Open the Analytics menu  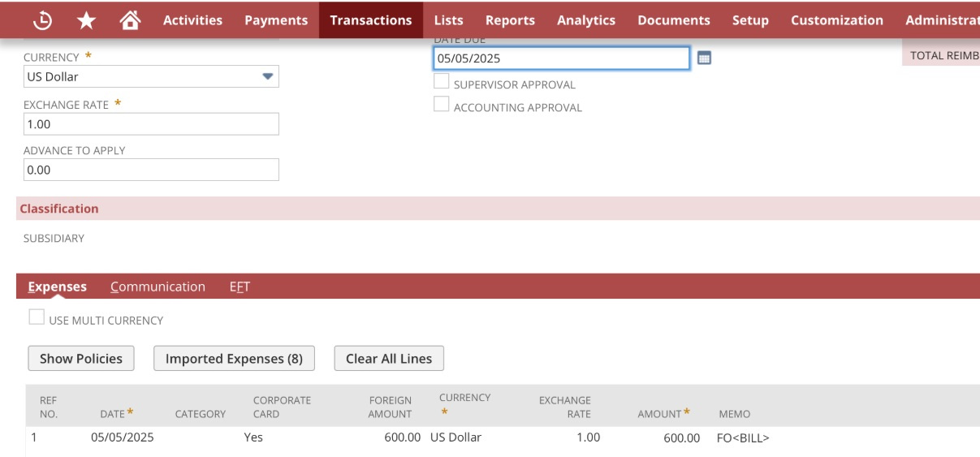tap(586, 20)
